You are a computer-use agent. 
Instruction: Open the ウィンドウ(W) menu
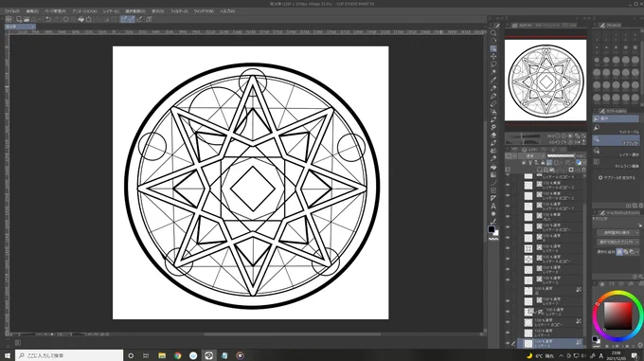[204, 11]
